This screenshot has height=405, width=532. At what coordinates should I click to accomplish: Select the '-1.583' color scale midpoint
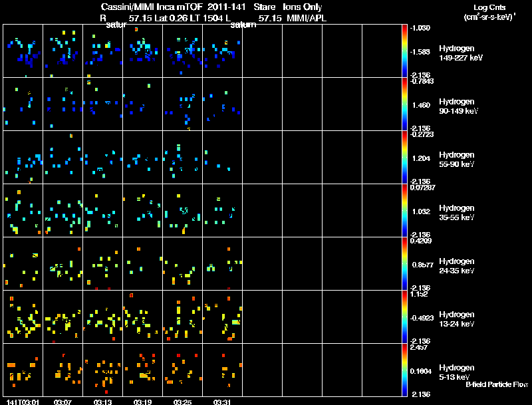(420, 52)
